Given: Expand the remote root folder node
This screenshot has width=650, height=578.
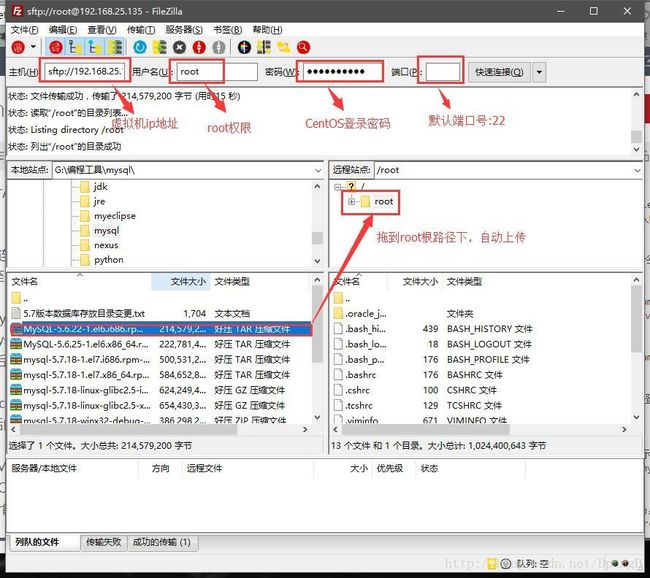Looking at the screenshot, I should [352, 202].
